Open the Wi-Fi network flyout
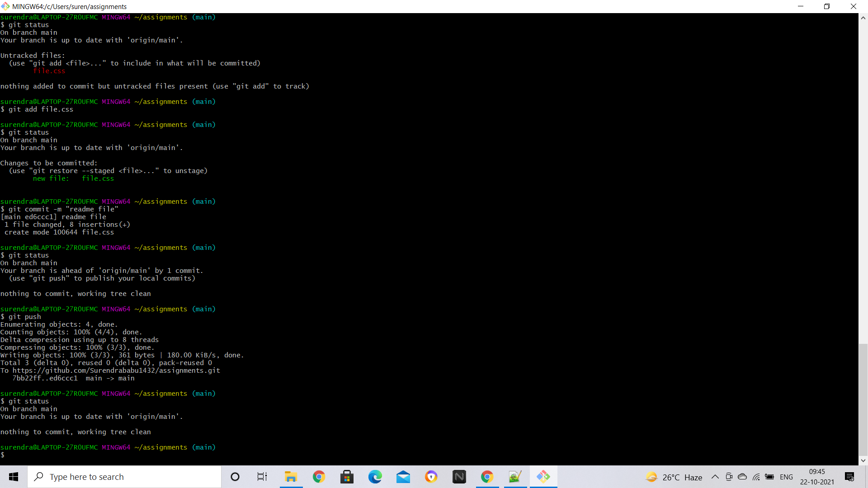 [x=756, y=477]
